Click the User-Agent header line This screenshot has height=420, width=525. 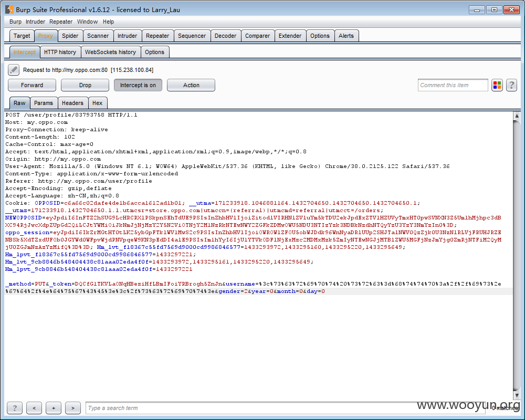point(227,166)
